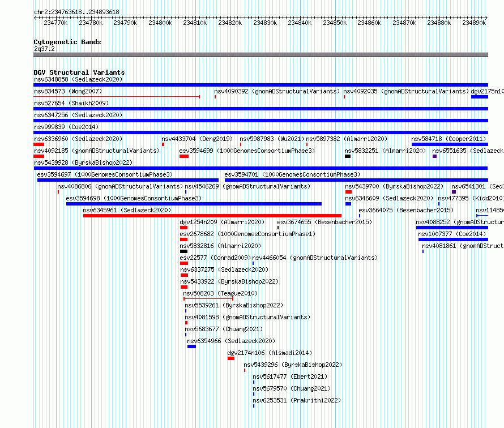Image resolution: width=504 pixels, height=428 pixels.
Task: Open nsv5987983 (Wu2021) variant
Action: (x=272, y=139)
